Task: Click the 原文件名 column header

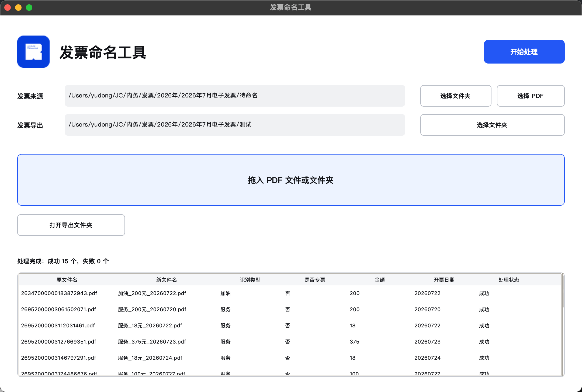Action: [x=67, y=280]
